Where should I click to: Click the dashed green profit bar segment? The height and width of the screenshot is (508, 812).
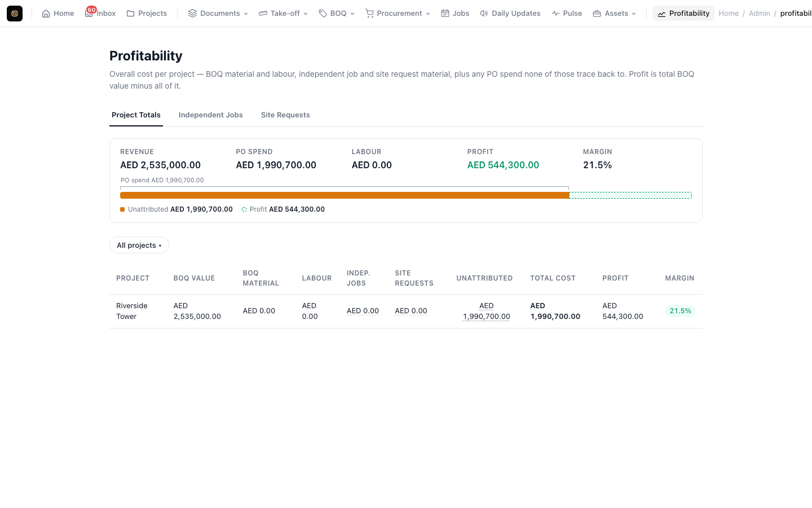pyautogui.click(x=630, y=195)
